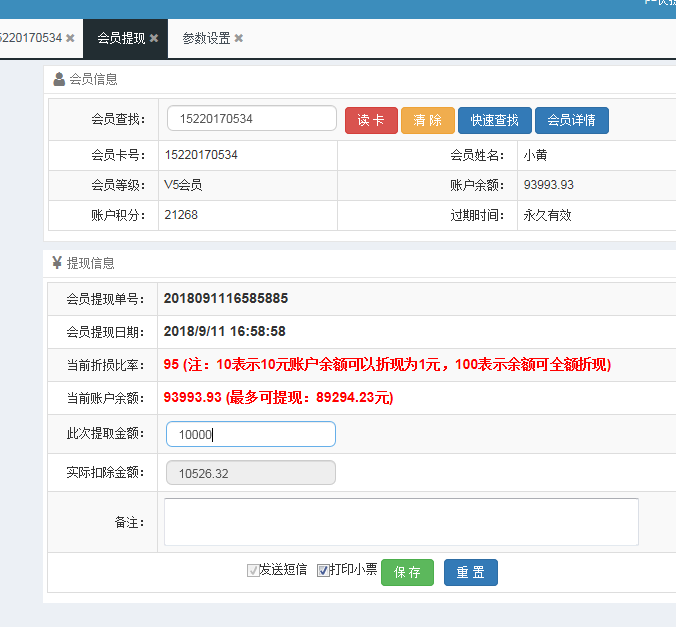Click the 会员提现日期 label
The width and height of the screenshot is (676, 627).
105,332
